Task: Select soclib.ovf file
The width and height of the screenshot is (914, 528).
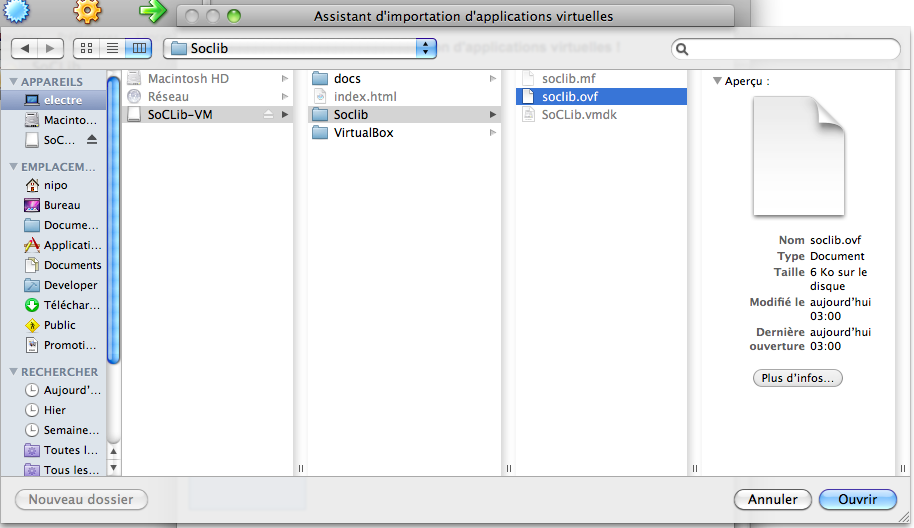Action: pos(601,97)
